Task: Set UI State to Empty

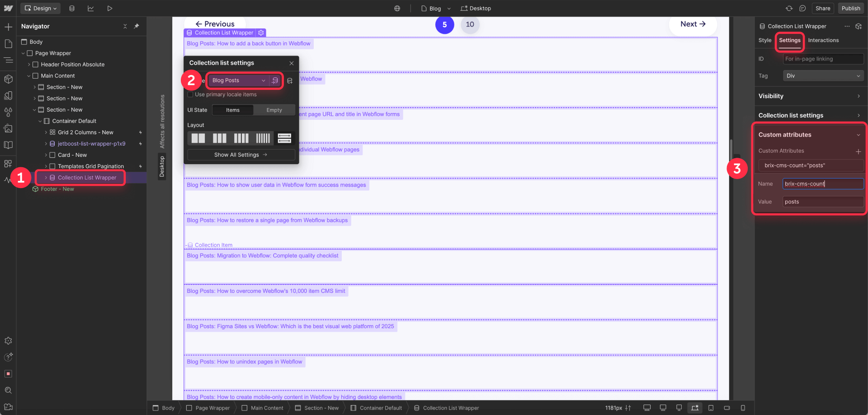Action: 274,110
